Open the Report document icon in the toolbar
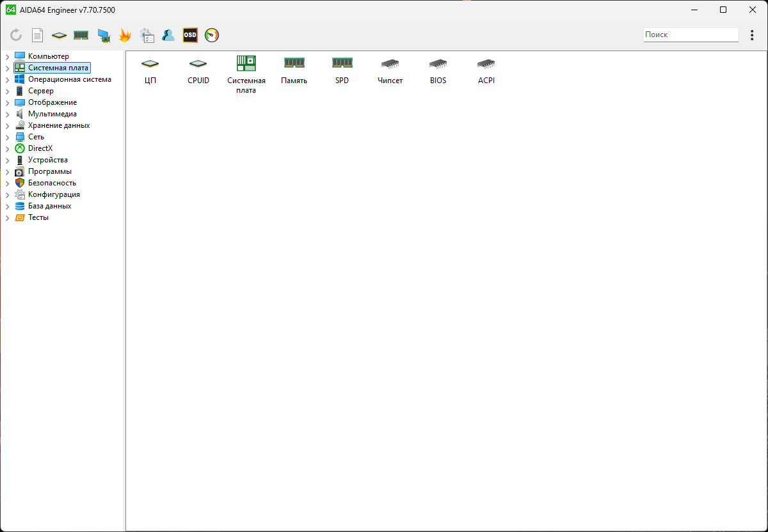The image size is (768, 532). coord(38,35)
